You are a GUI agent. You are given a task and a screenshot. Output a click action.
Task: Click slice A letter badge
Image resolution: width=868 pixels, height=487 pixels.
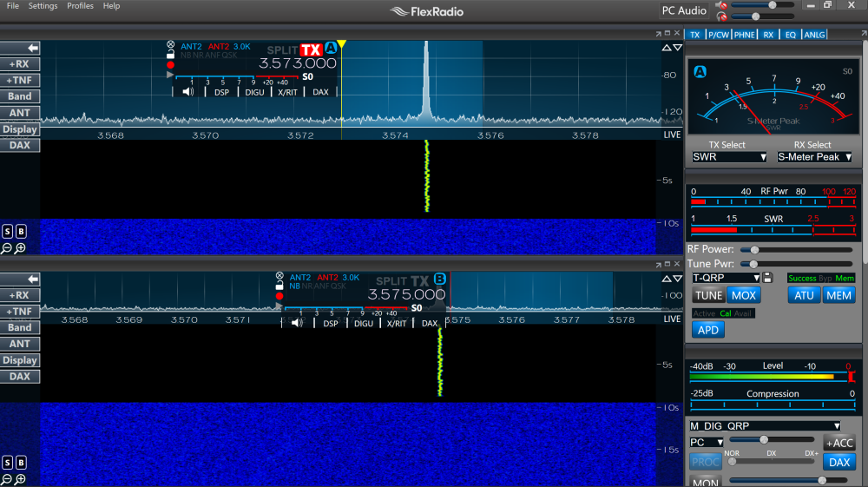331,48
